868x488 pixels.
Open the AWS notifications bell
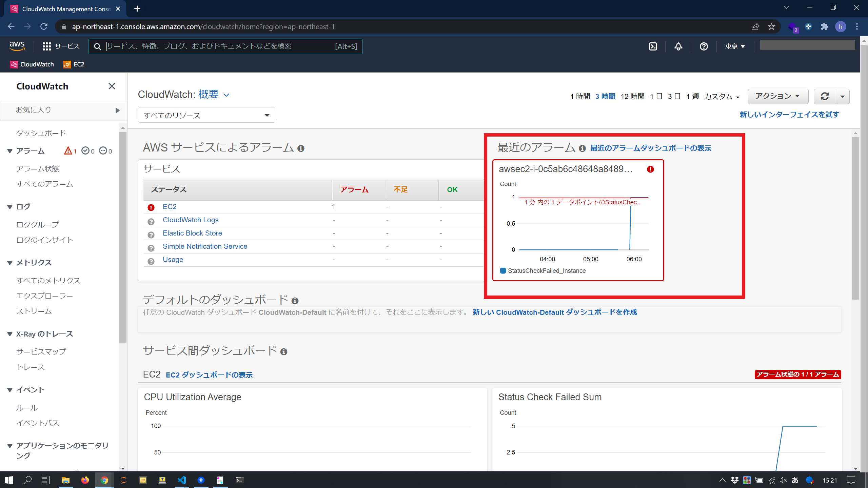point(678,46)
